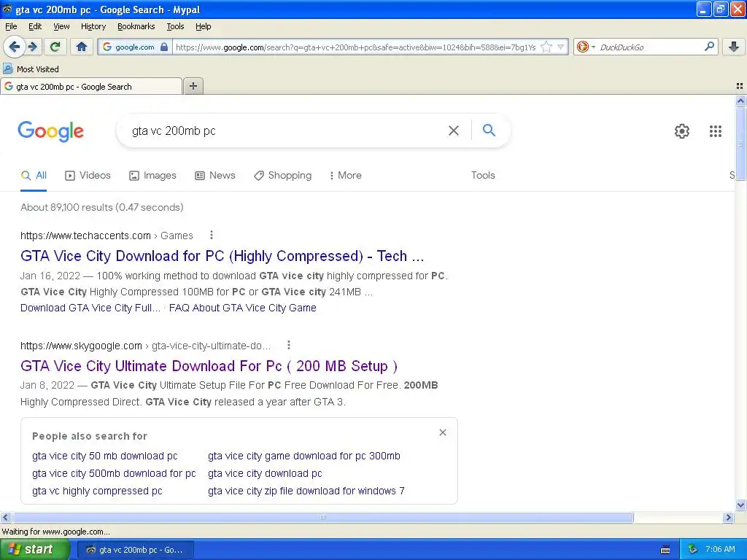Open the Google apps grid
747x560 pixels.
click(x=715, y=131)
